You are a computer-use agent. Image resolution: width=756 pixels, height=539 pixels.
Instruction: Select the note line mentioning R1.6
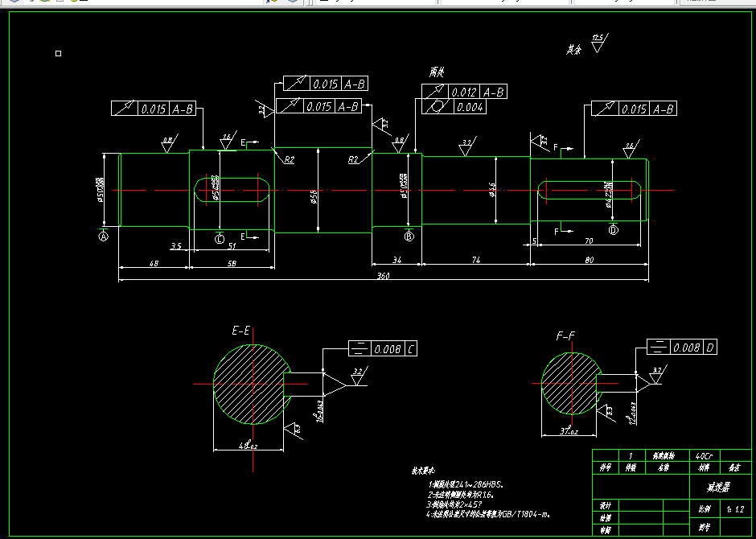461,495
